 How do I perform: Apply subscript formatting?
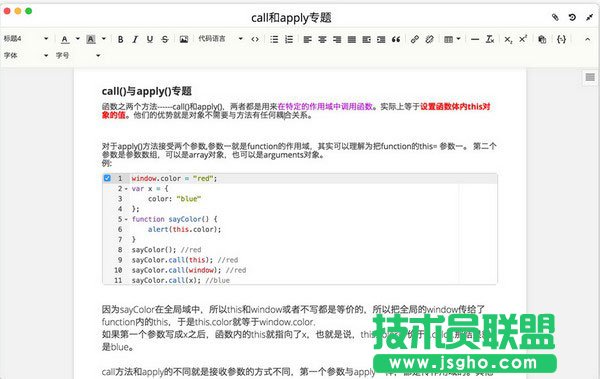pyautogui.click(x=508, y=39)
